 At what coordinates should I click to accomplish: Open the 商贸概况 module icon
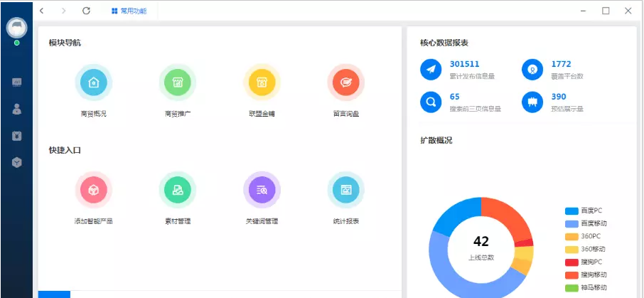click(93, 83)
